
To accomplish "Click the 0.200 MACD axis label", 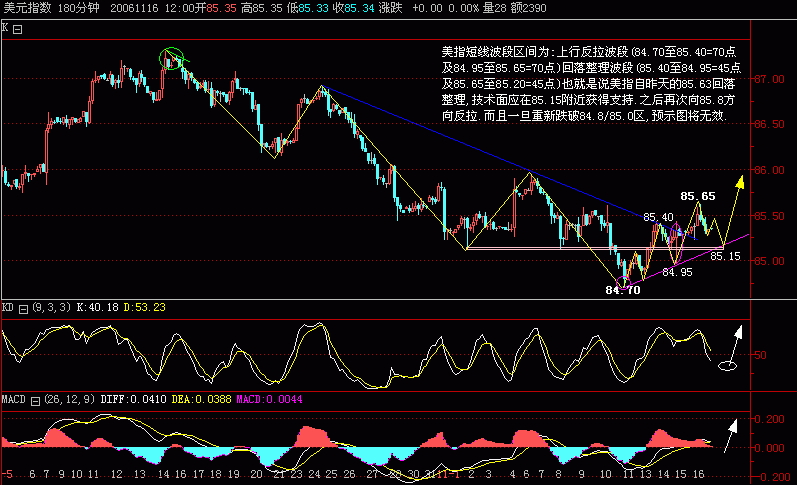I will pos(769,419).
